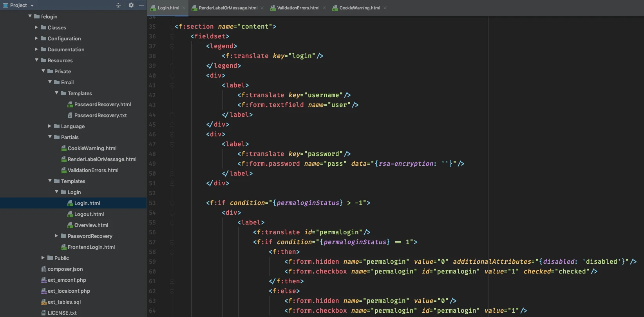This screenshot has height=317, width=644.
Task: Click the collapse all icon in Project panel
Action: tap(118, 5)
